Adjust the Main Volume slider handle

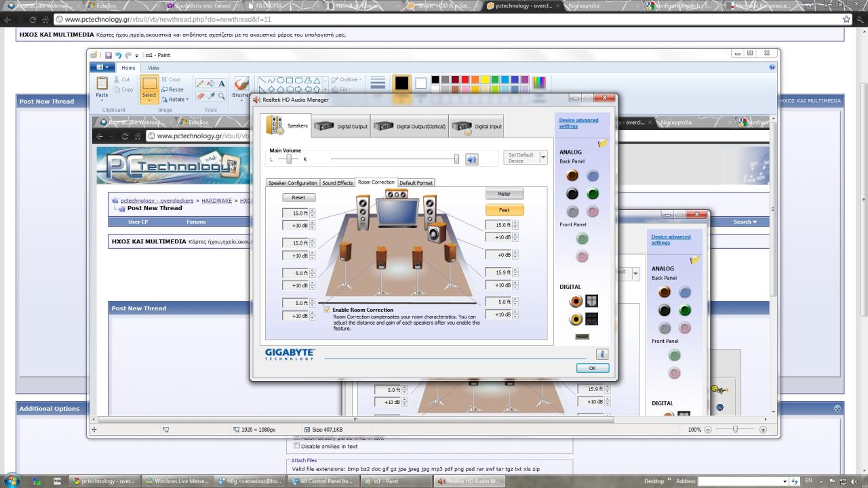click(x=456, y=159)
